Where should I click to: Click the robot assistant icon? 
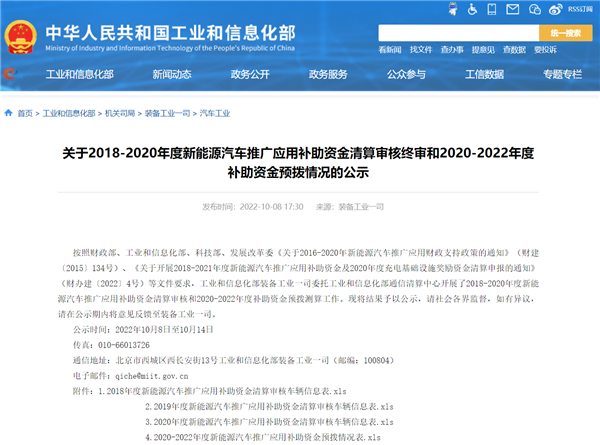(452, 9)
